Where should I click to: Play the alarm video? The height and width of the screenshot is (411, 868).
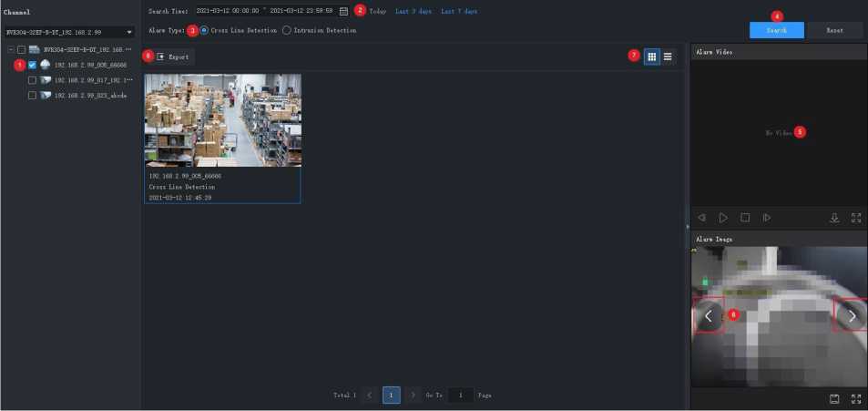pyautogui.click(x=723, y=218)
